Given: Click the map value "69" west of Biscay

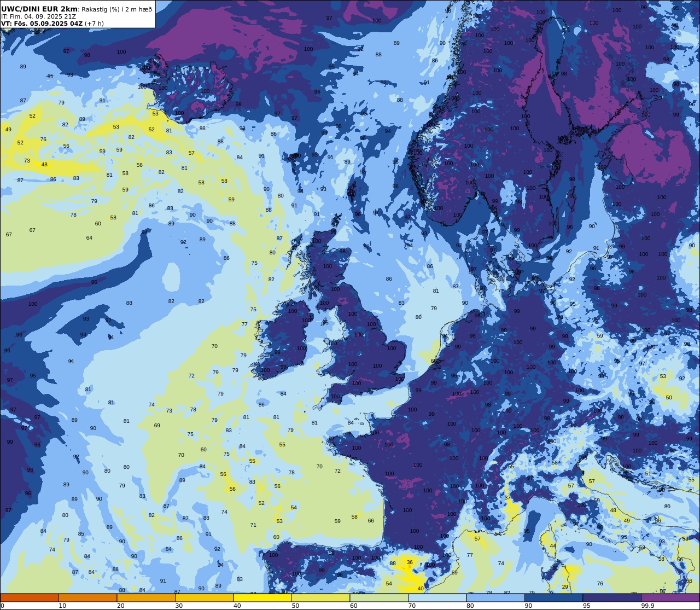Looking at the screenshot, I should [x=157, y=426].
